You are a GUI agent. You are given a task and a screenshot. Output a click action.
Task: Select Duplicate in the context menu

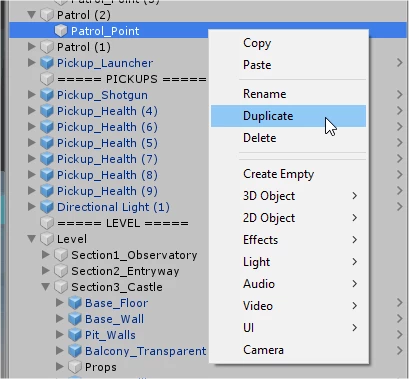pyautogui.click(x=288, y=116)
